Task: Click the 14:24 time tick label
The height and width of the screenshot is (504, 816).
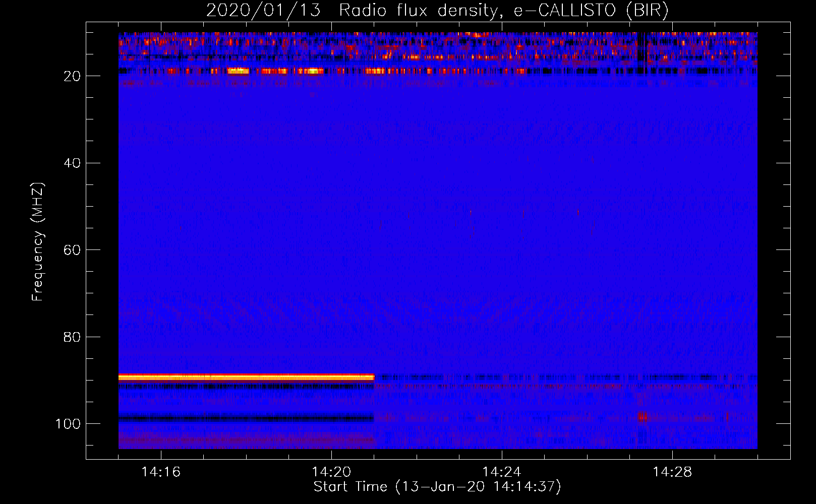Action: [x=502, y=472]
